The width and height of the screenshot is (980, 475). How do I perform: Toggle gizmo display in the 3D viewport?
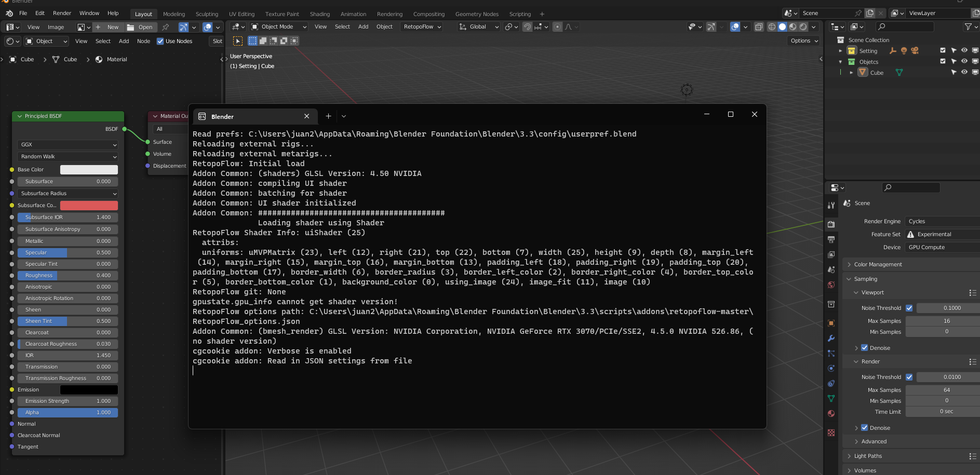[x=711, y=27]
